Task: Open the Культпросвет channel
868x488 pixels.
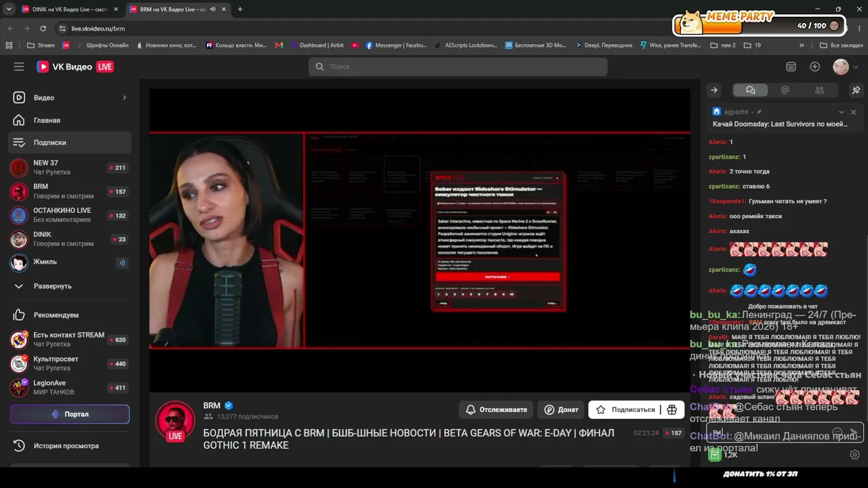Action: coord(69,363)
